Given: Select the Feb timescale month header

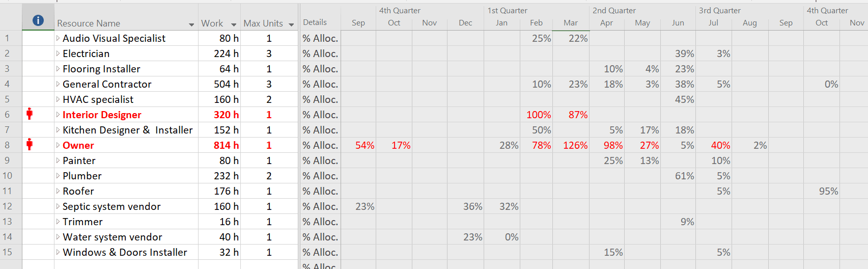Looking at the screenshot, I should click(x=536, y=23).
